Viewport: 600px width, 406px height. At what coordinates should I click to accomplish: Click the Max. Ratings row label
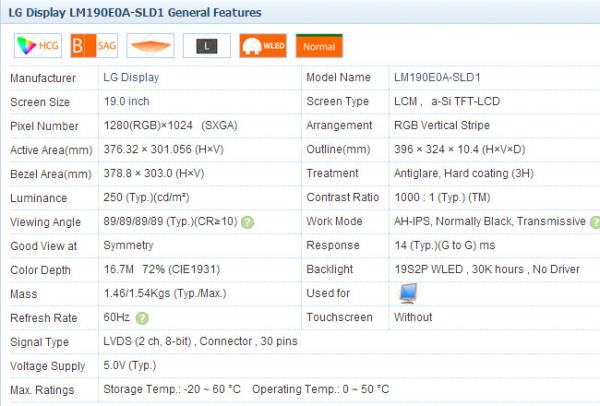pos(42,390)
